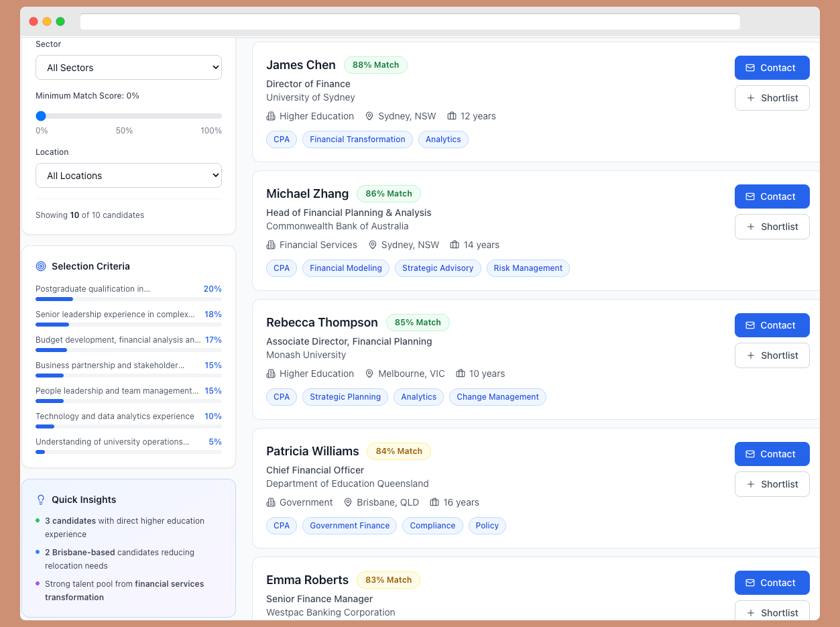Click the target icon next to Selection Criteria
This screenshot has height=627, width=840.
[x=41, y=266]
